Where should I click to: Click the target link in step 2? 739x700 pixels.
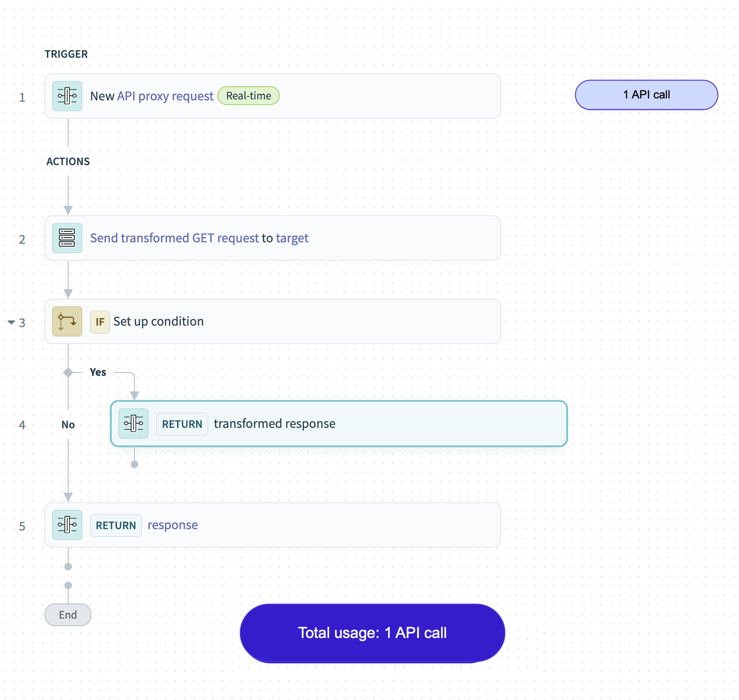293,238
